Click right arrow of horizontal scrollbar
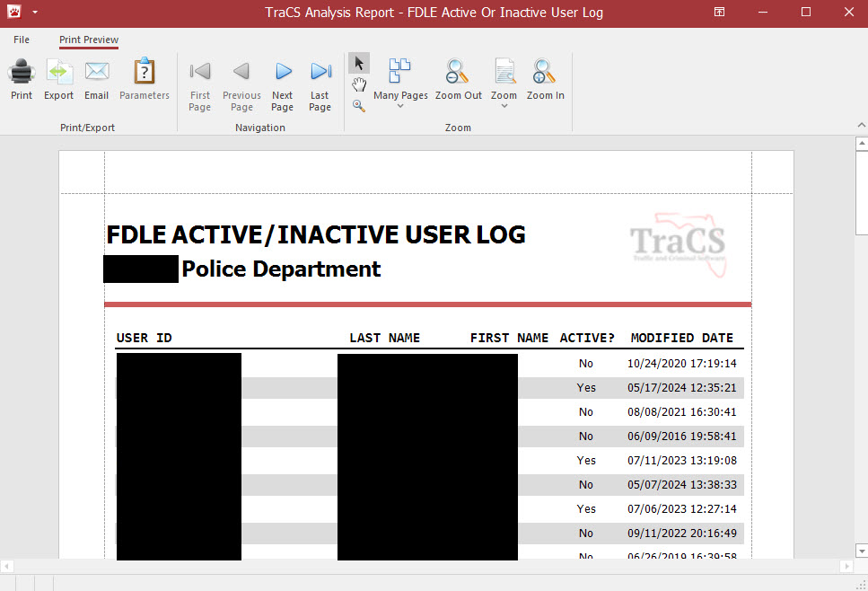 [x=846, y=567]
